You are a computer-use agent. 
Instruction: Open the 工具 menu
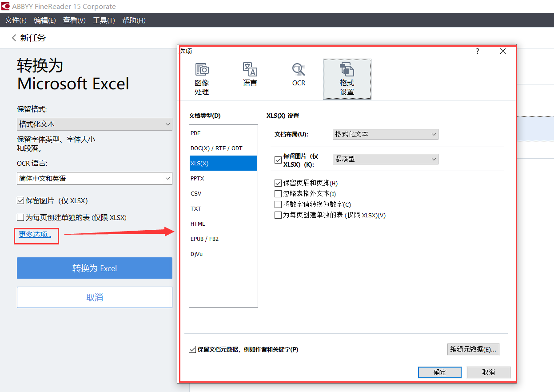click(103, 20)
